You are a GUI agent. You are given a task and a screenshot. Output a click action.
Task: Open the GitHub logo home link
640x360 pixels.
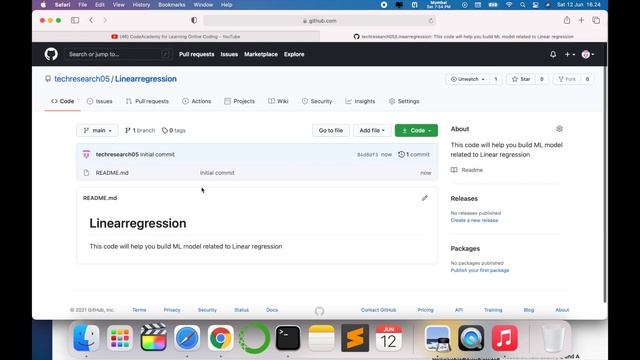51,54
